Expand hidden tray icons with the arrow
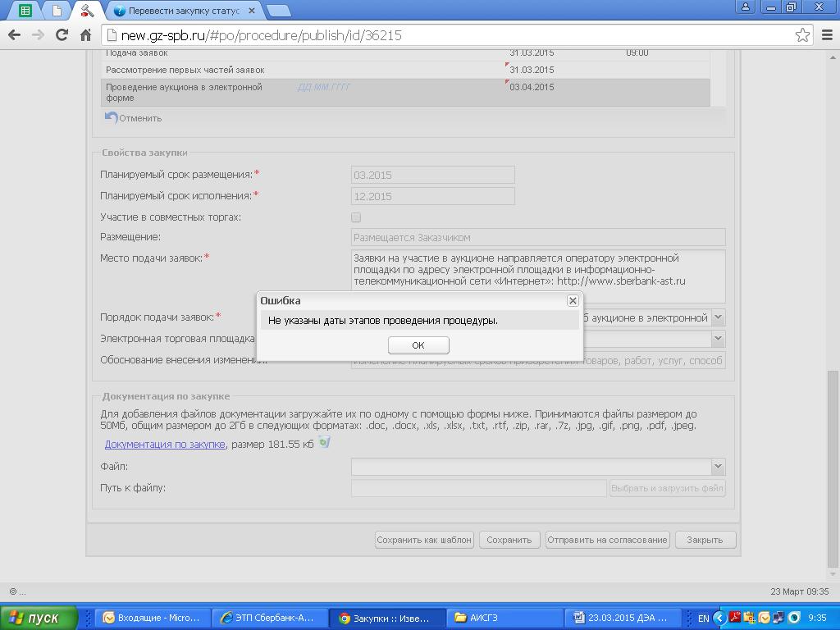840x630 pixels. click(720, 619)
